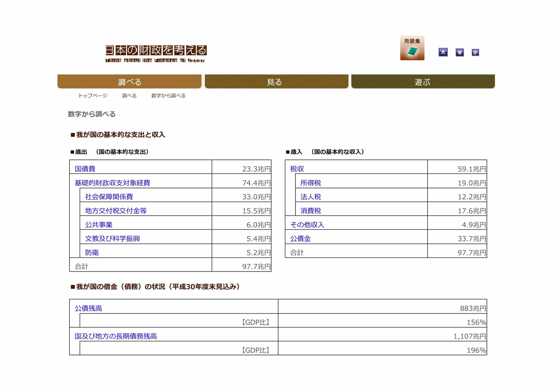555x392 pixels.
Task: Click the 4.9兆円 other revenue value
Action: click(x=474, y=225)
